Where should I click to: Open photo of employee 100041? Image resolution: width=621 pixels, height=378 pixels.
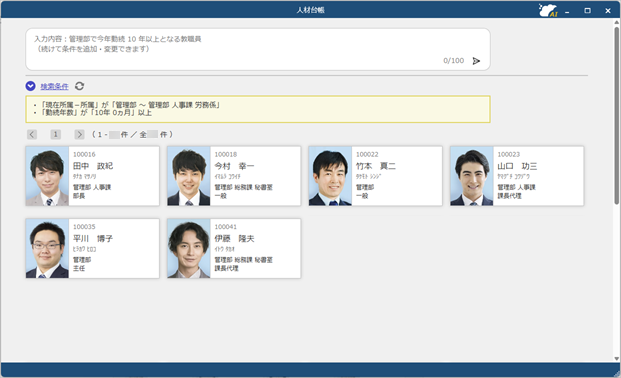pyautogui.click(x=189, y=248)
